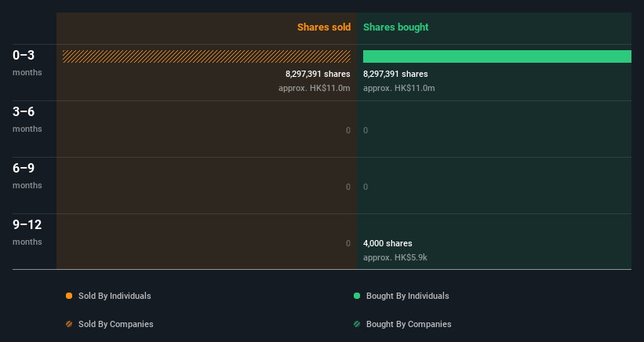Toggle the Bought By Individuals legend label
Image resolution: width=644 pixels, height=342 pixels.
407,296
